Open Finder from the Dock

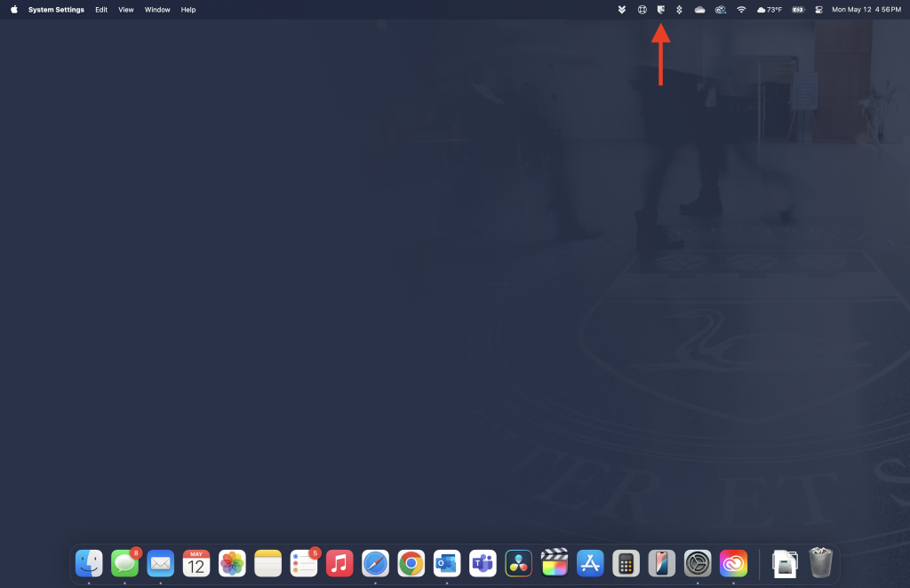pyautogui.click(x=89, y=563)
